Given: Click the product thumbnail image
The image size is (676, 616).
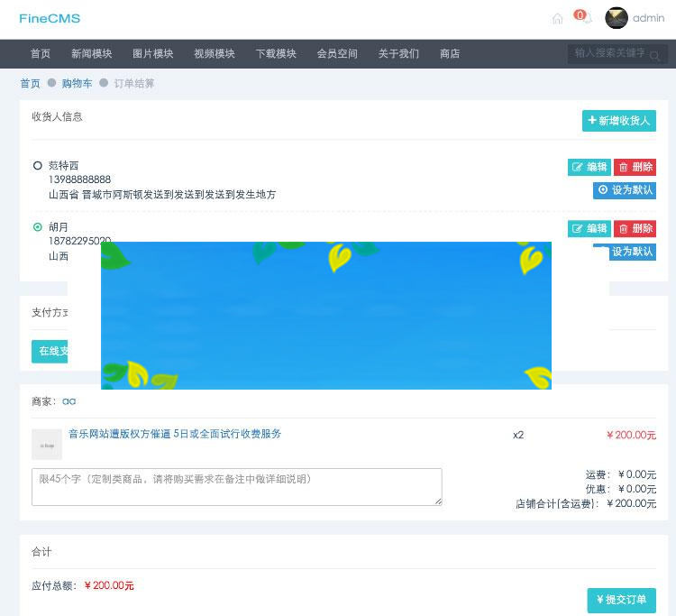Looking at the screenshot, I should click(x=47, y=444).
